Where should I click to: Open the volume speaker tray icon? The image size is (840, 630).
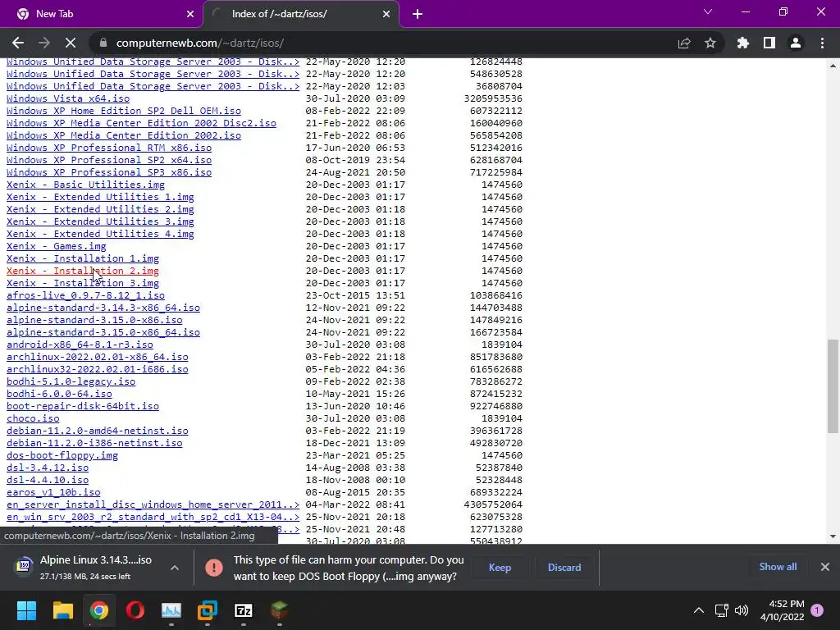pyautogui.click(x=742, y=610)
